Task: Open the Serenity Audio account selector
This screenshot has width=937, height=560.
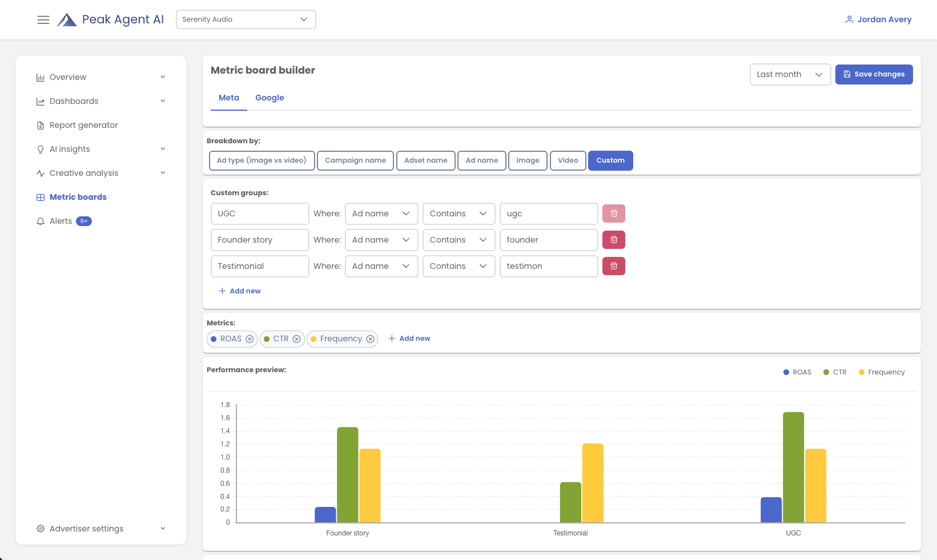Action: 246,19
